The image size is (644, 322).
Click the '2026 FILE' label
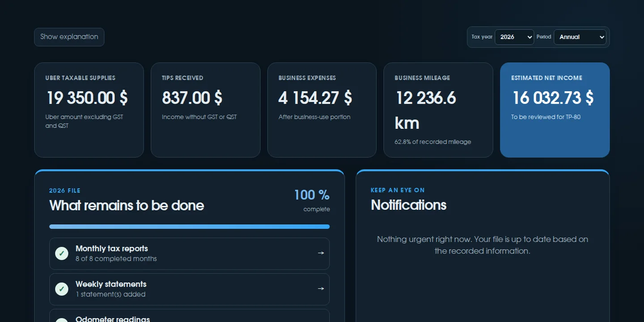(x=65, y=191)
